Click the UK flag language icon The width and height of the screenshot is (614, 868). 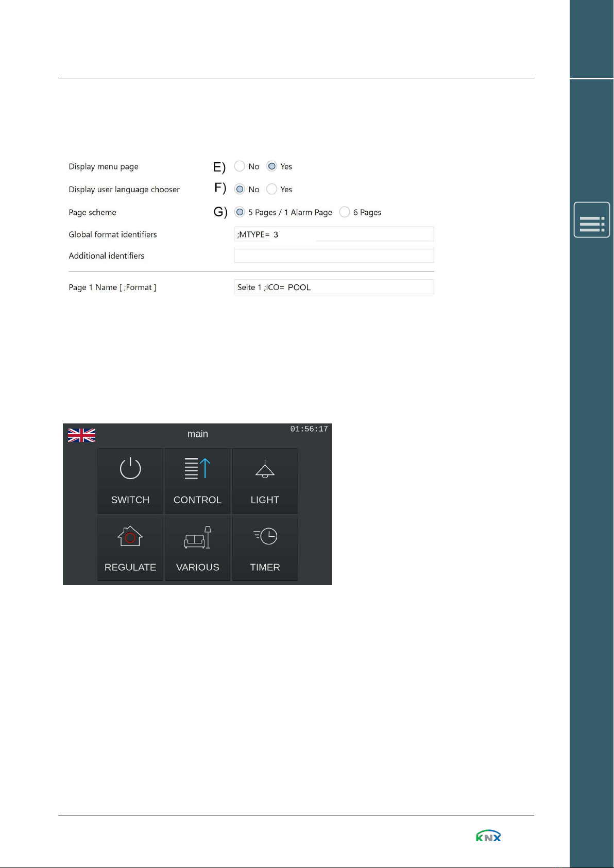coord(81,435)
